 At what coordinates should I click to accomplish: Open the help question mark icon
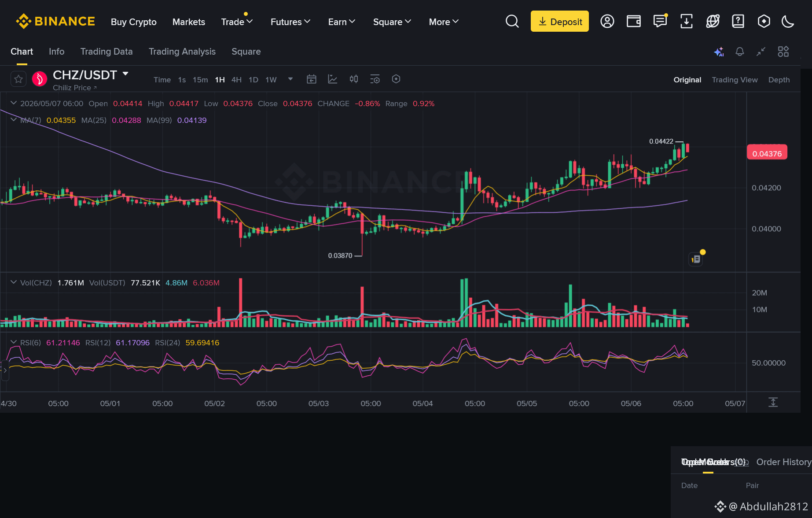[738, 21]
